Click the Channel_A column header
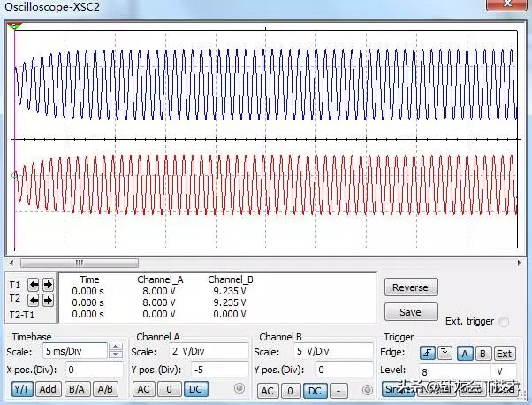532x405 pixels. click(x=160, y=279)
